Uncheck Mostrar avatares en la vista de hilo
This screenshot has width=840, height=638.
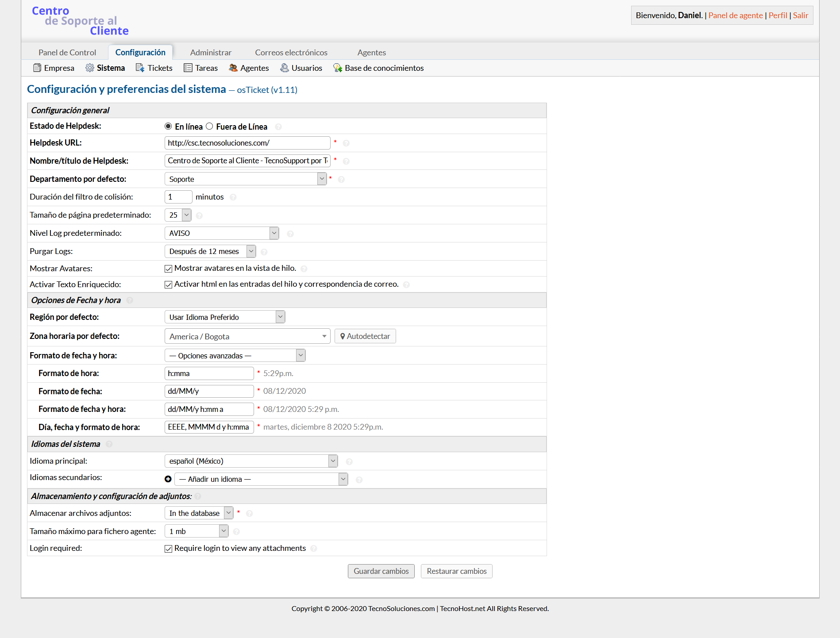[169, 269]
